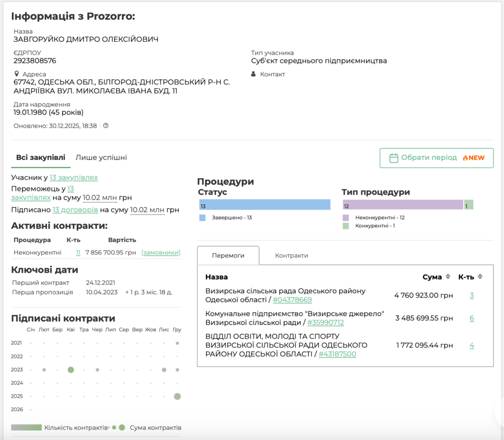Click the purple Неконкурентні legend square

[346, 217]
